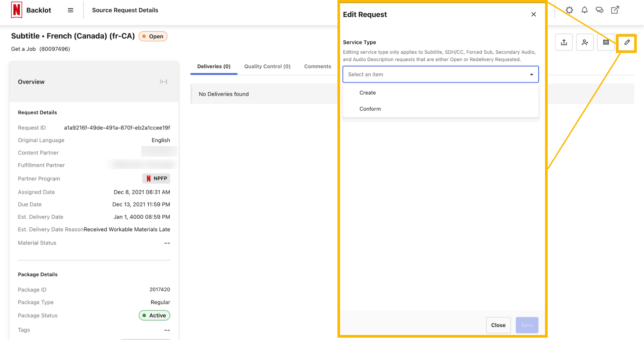
Task: Collapse the Overview panel
Action: [x=163, y=82]
